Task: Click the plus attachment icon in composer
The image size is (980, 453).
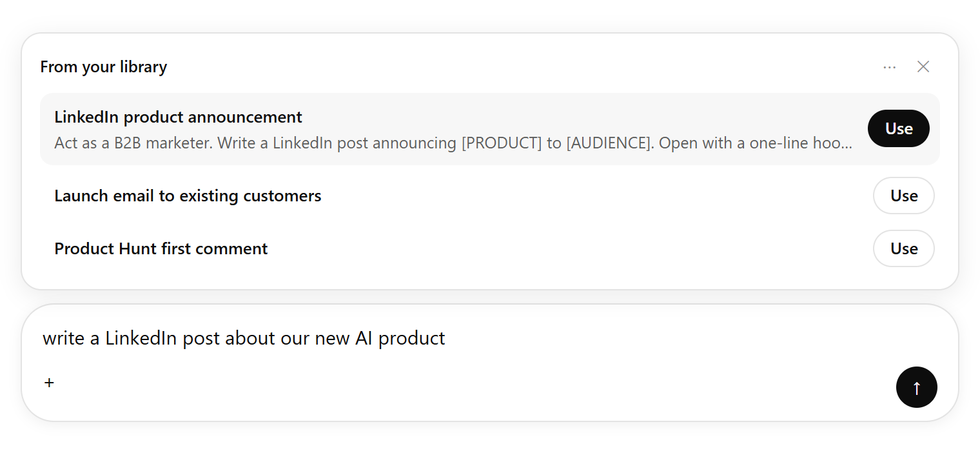Action: coord(49,383)
